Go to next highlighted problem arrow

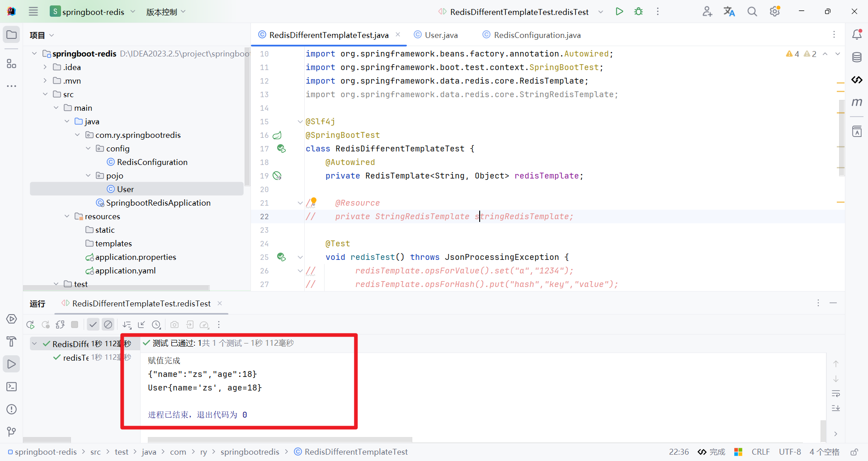[838, 54]
